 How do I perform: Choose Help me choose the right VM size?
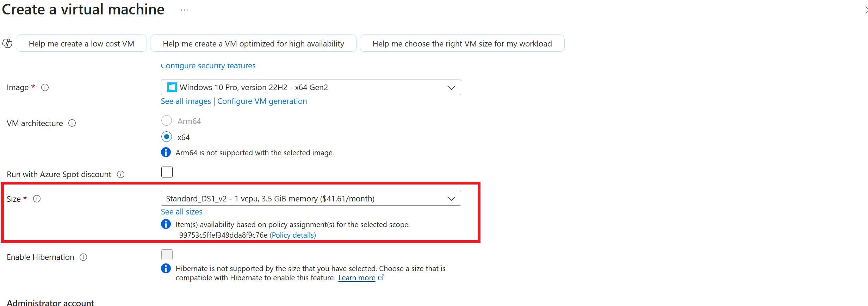pyautogui.click(x=462, y=43)
